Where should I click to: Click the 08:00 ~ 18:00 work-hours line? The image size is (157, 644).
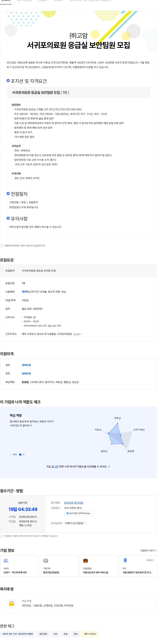point(31,322)
